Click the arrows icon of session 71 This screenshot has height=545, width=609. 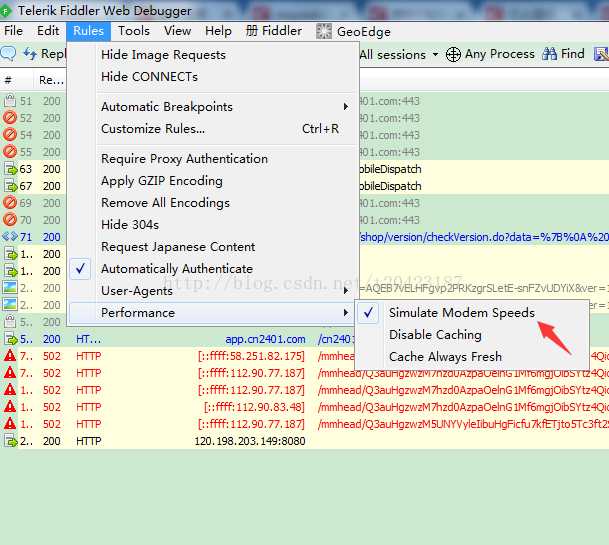tap(10, 237)
